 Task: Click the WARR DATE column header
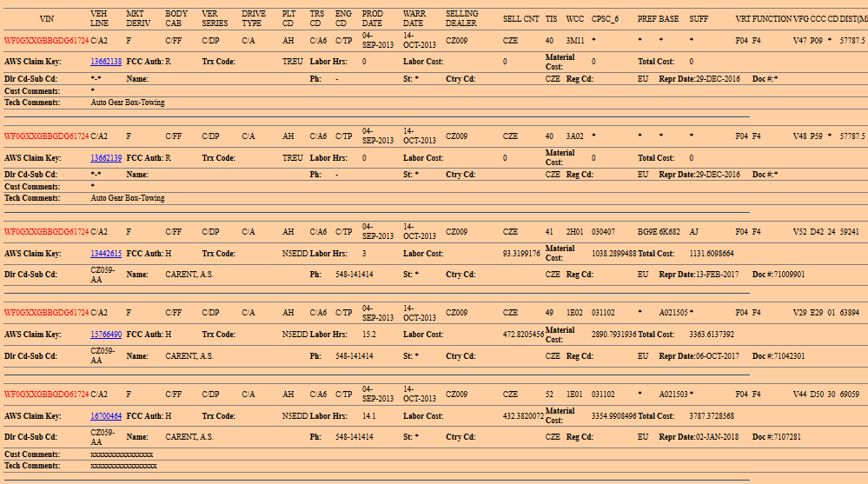point(414,19)
